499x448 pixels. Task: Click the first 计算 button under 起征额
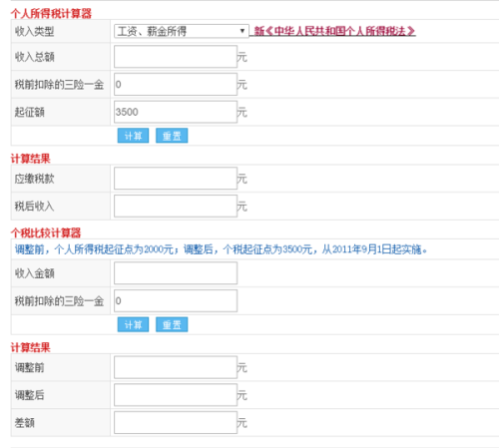133,136
